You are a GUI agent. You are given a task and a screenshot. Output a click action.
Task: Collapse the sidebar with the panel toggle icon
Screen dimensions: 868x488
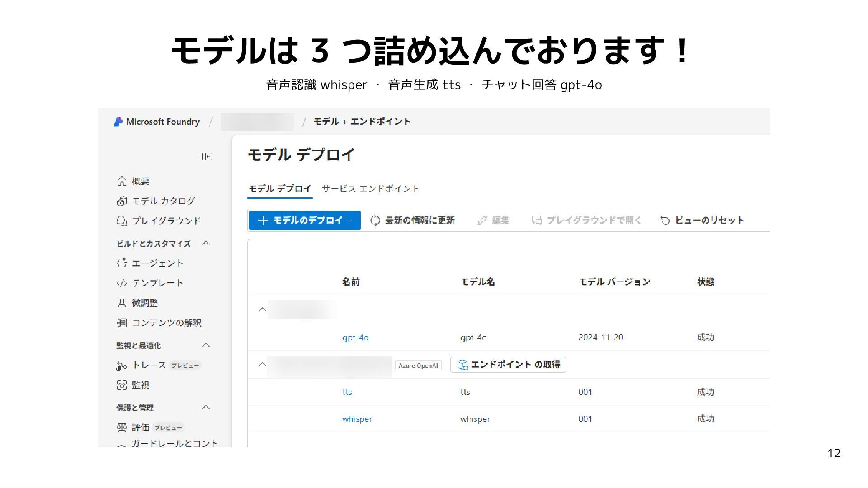coord(207,156)
